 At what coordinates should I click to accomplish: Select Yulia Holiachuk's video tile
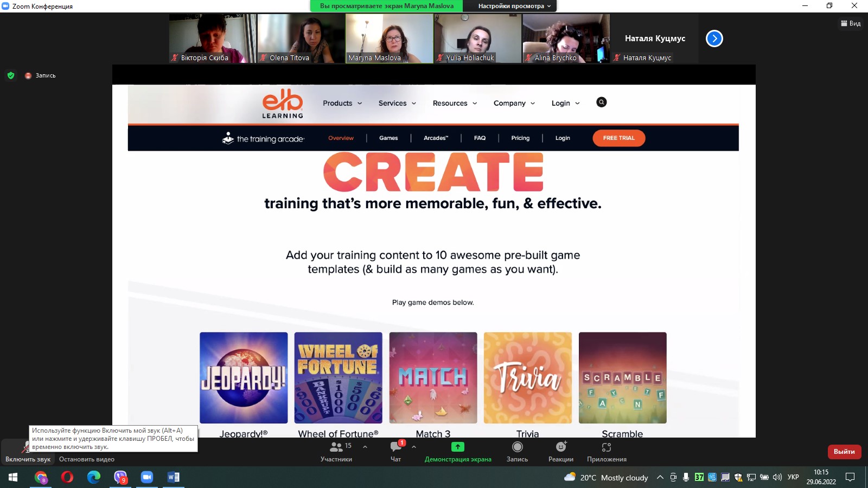(x=478, y=38)
